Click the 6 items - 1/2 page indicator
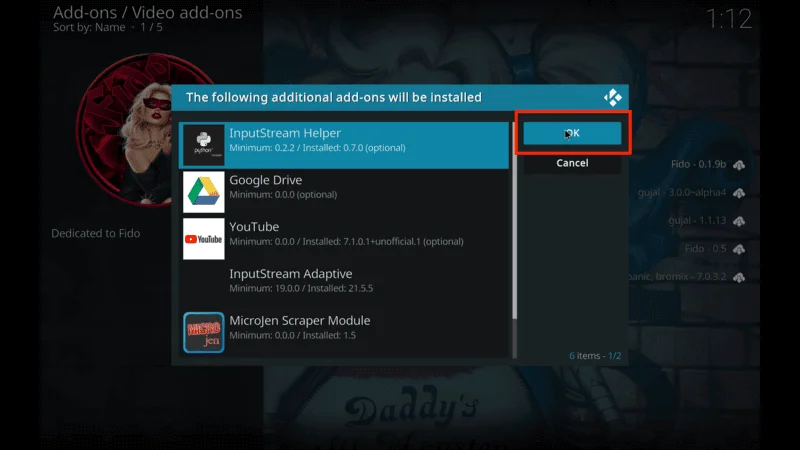Image resolution: width=800 pixels, height=450 pixels. (x=595, y=356)
